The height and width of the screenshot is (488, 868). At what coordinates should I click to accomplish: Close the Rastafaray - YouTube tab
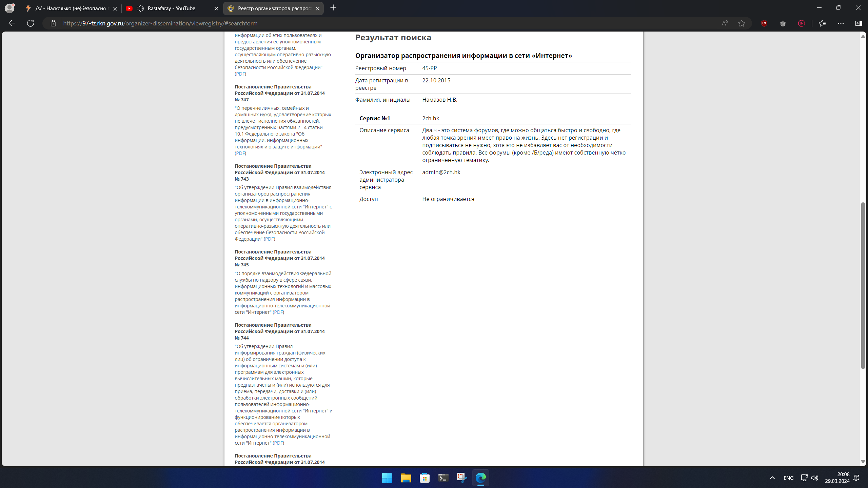coord(216,8)
